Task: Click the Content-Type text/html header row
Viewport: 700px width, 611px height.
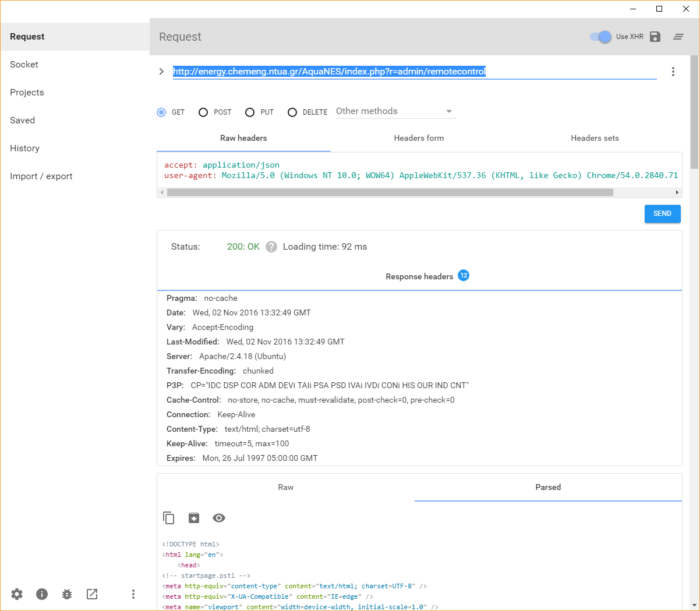Action: point(238,429)
